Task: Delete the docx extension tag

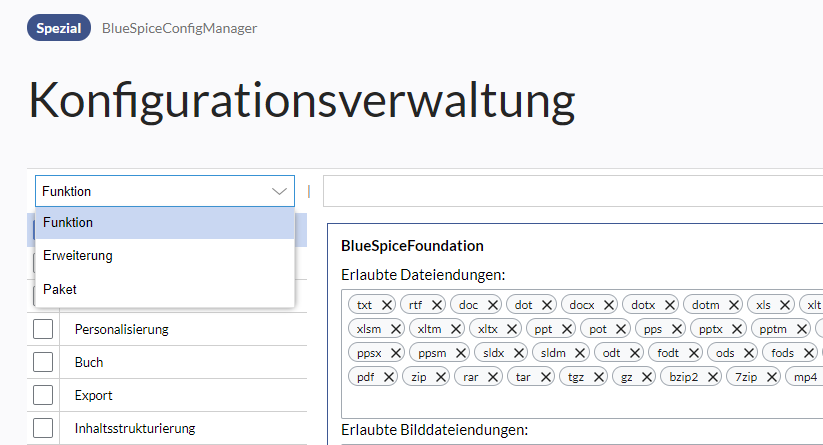Action: pyautogui.click(x=607, y=305)
